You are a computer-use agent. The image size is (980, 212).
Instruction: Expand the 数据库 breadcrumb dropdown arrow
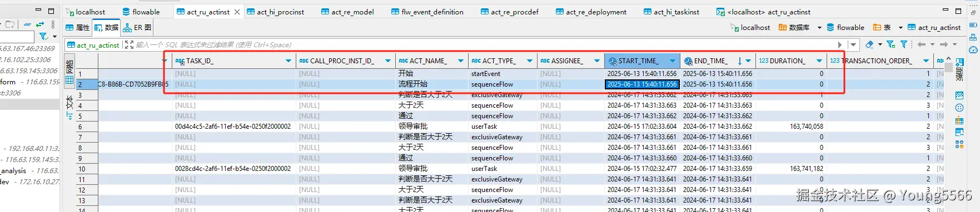[x=819, y=28]
